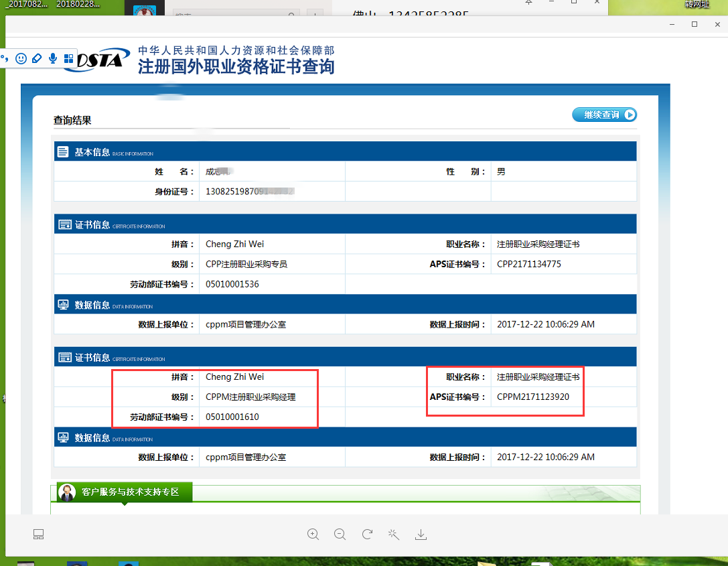Screen dimensions: 728x566
Task: Open the input method toolbox grid icon
Action: pos(68,59)
